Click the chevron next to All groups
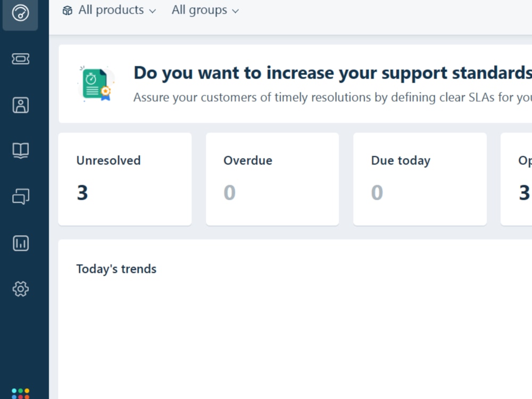 point(236,11)
